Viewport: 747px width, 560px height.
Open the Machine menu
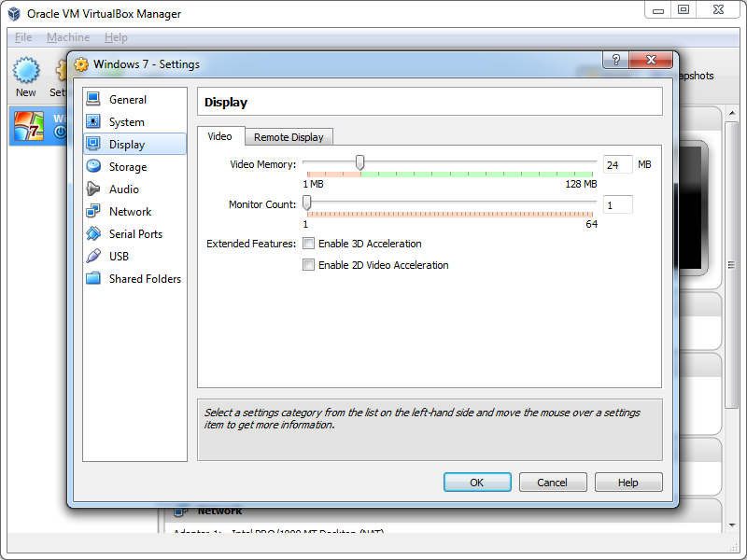(x=68, y=37)
